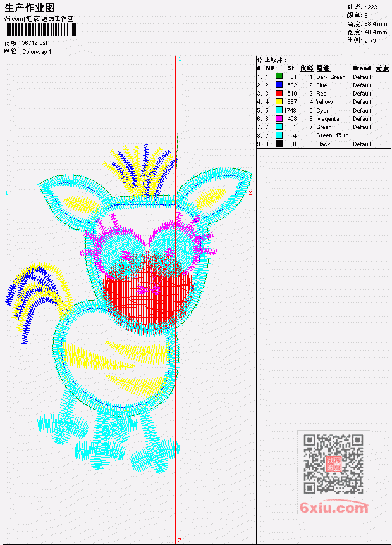Screen dimensions: 392x545
Task: Pick the Black color swatch
Action: [x=279, y=144]
